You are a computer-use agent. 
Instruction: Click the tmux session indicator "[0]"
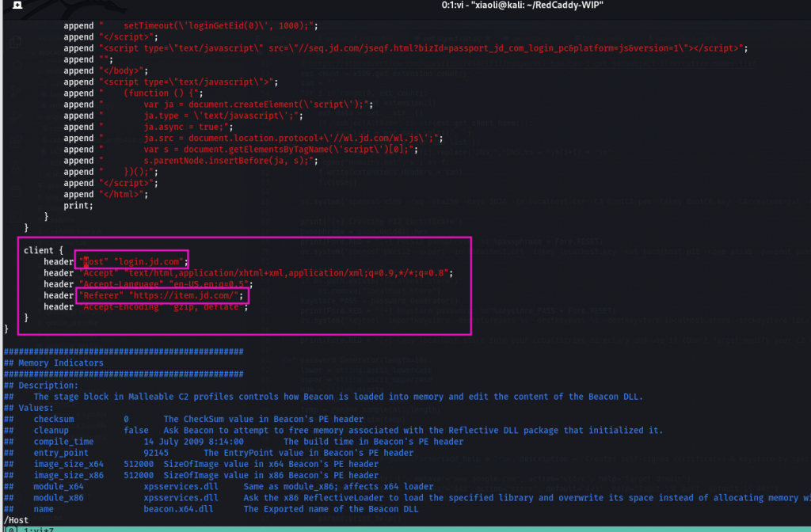pos(11,530)
